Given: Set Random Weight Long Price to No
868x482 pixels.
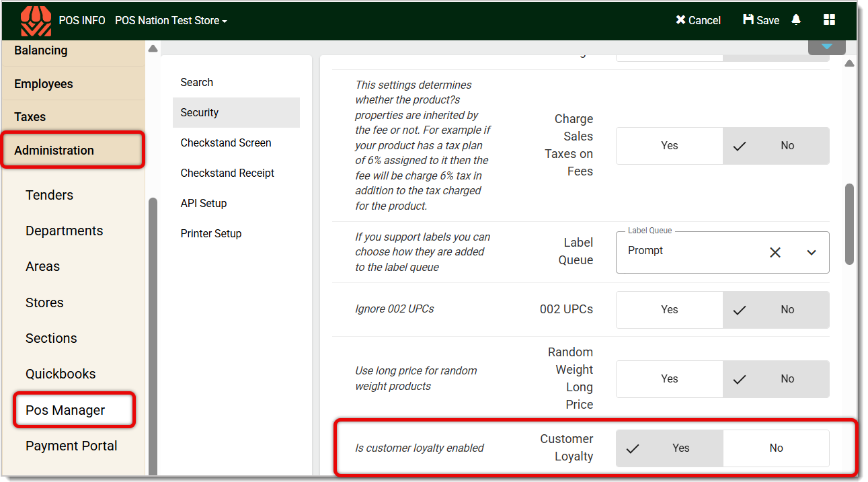Looking at the screenshot, I should pos(776,378).
